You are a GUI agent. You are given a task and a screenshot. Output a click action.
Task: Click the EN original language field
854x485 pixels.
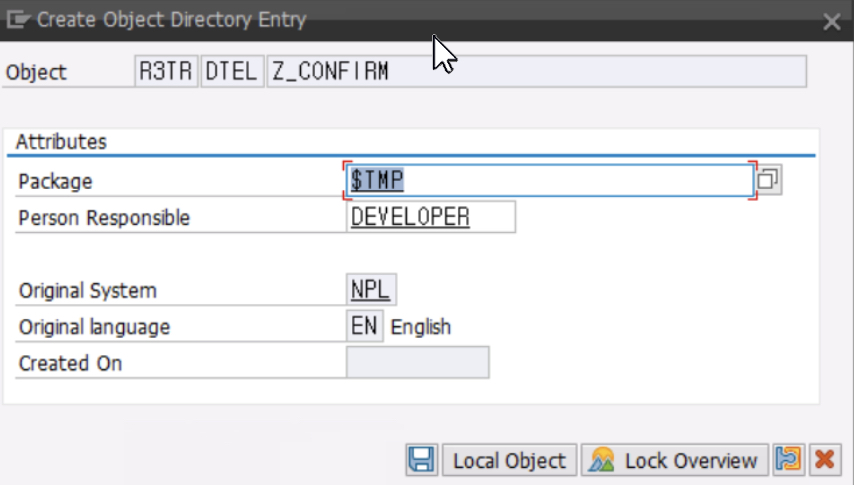[x=364, y=326]
